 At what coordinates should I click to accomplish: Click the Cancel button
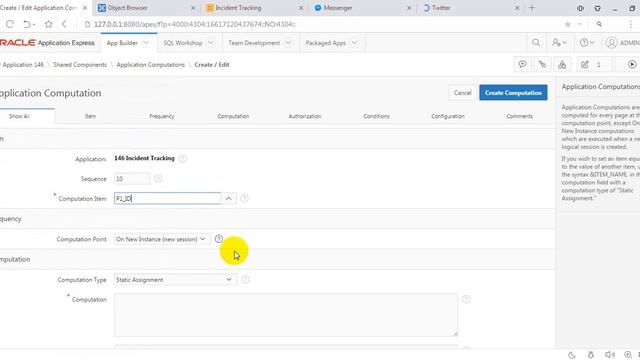[462, 93]
